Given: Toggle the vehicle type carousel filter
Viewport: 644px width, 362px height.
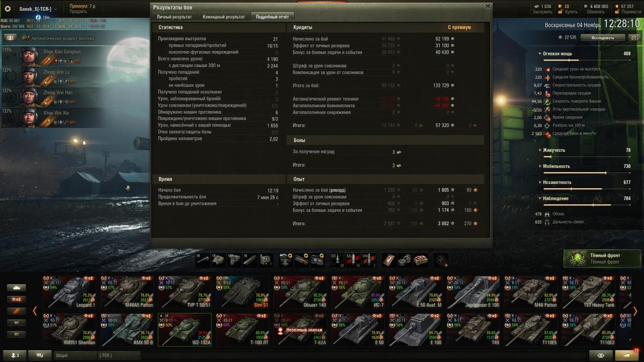Looking at the screenshot, I should [16, 287].
